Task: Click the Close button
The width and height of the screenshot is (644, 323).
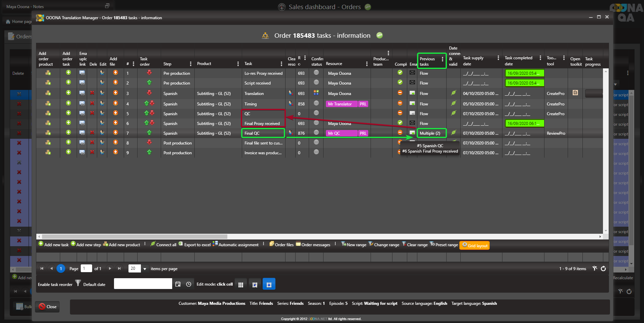Action: coord(47,306)
